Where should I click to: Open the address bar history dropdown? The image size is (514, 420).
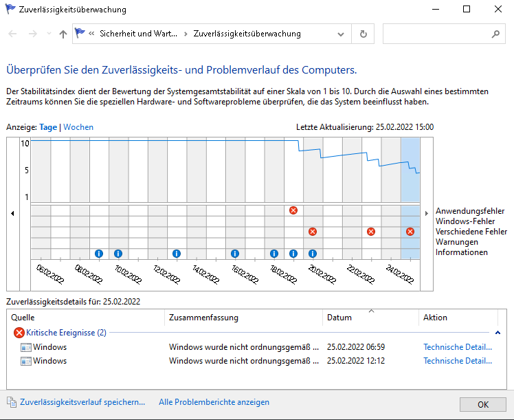click(x=342, y=34)
